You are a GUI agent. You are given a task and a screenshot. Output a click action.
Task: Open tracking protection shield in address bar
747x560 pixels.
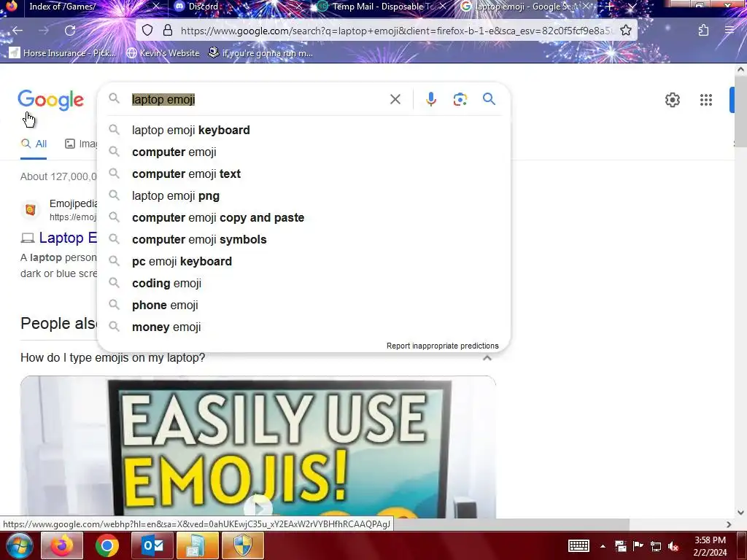click(x=147, y=31)
